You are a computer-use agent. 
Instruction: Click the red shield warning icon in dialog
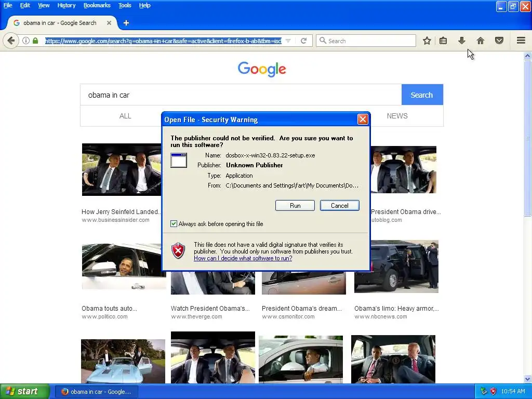tap(178, 251)
